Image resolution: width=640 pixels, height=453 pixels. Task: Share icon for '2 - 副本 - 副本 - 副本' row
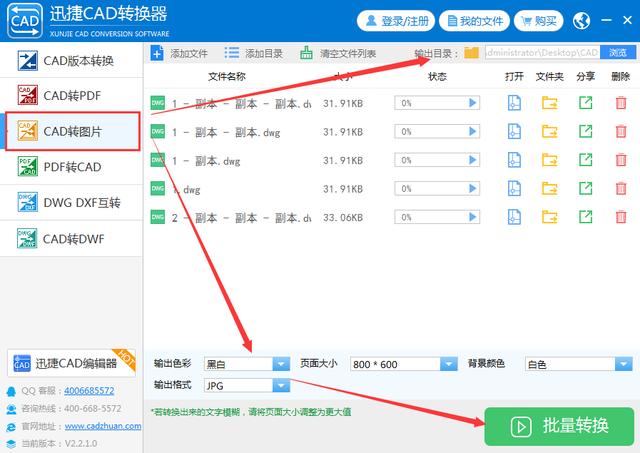[x=585, y=217]
